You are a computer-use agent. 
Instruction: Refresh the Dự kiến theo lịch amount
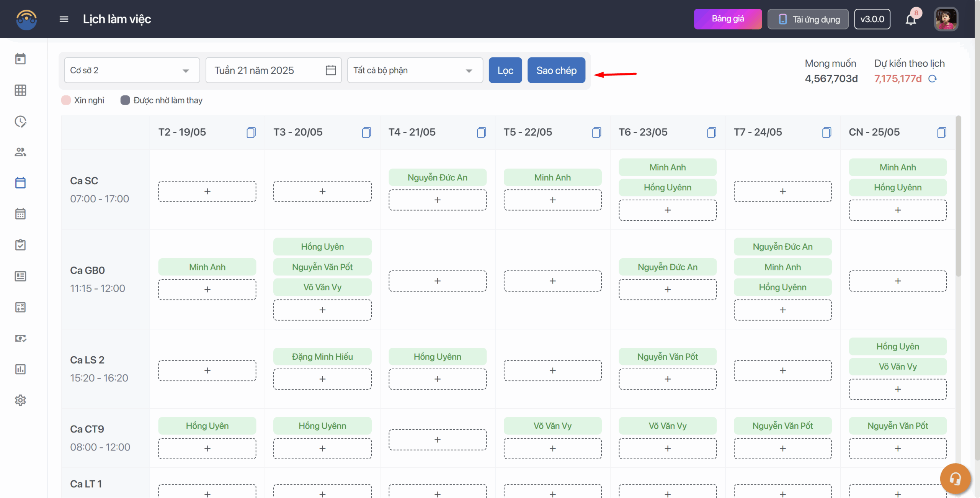click(x=933, y=79)
